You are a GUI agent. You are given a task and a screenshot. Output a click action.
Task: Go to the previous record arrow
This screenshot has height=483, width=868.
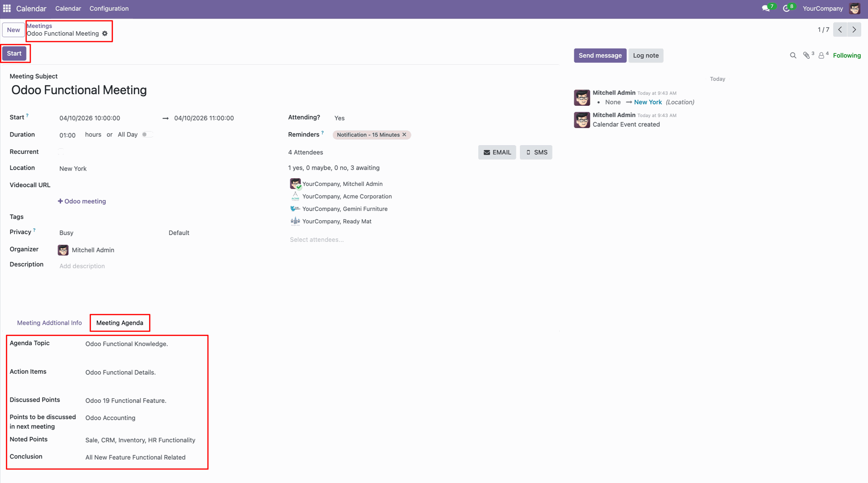tap(840, 30)
